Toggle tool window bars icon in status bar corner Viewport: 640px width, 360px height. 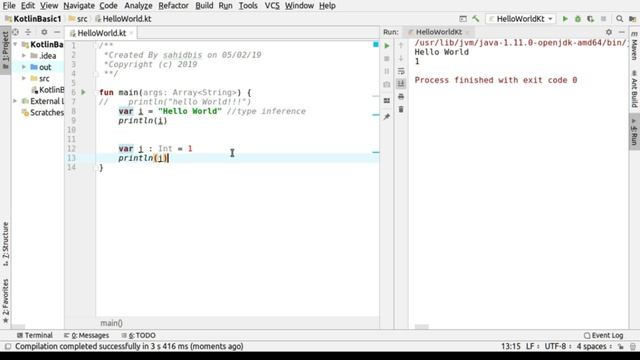(x=7, y=347)
